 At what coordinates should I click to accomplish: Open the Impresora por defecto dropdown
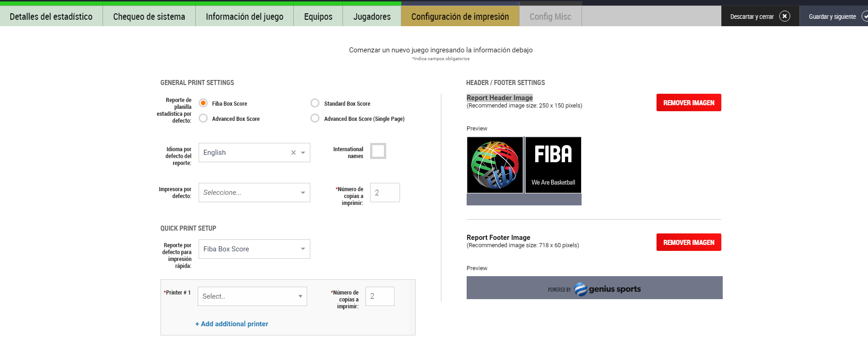(x=254, y=193)
